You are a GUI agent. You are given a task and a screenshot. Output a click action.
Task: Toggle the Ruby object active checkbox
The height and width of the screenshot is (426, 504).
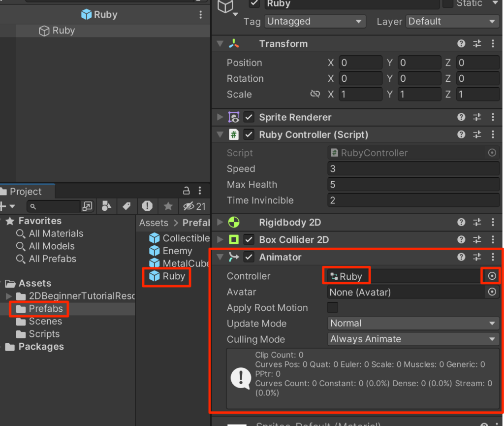pos(254,3)
